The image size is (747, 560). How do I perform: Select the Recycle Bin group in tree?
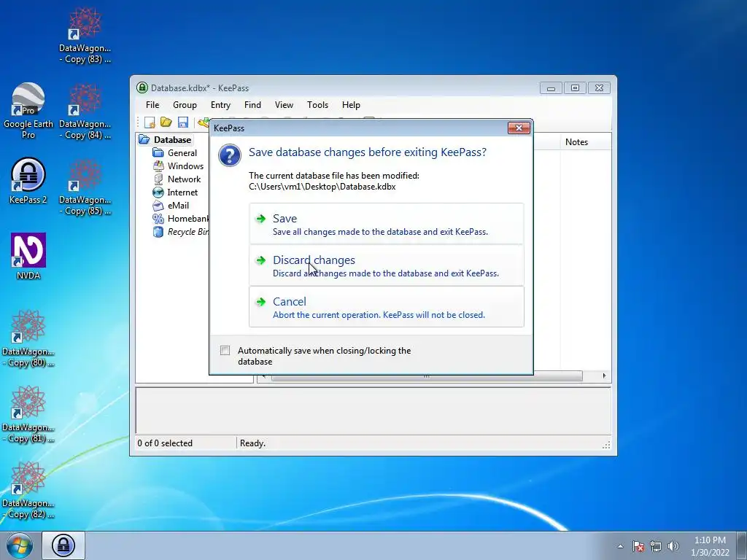tap(181, 231)
